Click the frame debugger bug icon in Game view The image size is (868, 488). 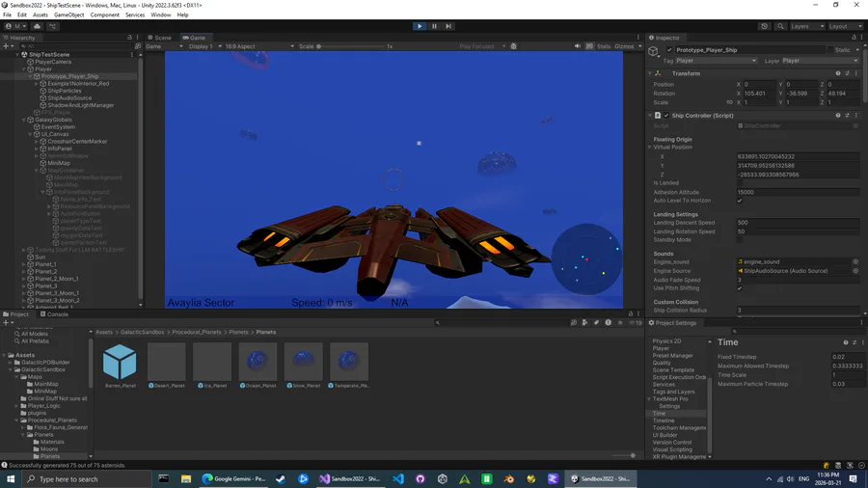514,46
